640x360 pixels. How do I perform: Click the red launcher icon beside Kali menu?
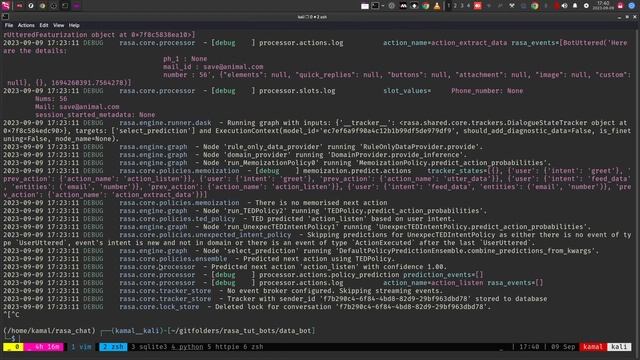click(19, 6)
